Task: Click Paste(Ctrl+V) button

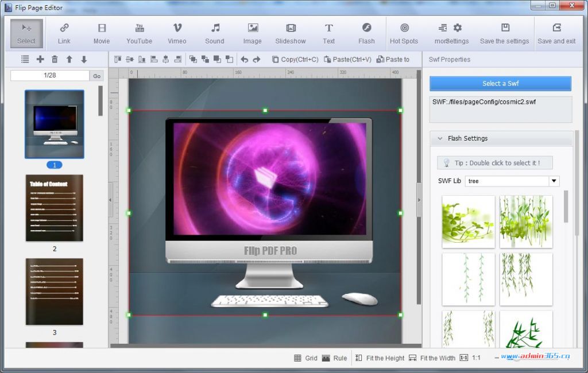Action: click(x=347, y=59)
